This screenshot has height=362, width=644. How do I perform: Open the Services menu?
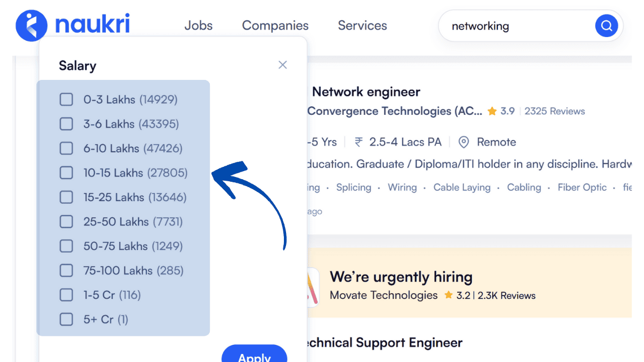point(362,25)
